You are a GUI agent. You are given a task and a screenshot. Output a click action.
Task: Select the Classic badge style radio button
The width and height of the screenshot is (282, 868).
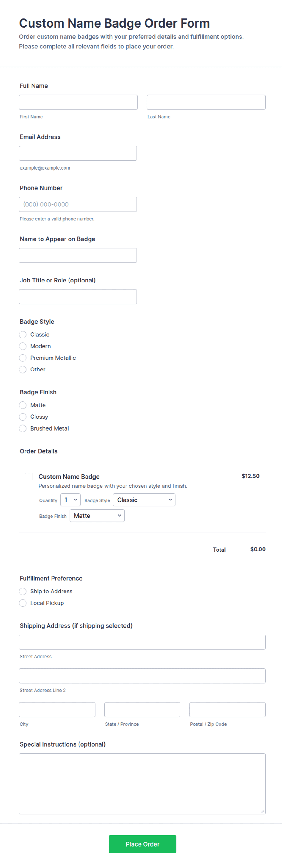(23, 335)
